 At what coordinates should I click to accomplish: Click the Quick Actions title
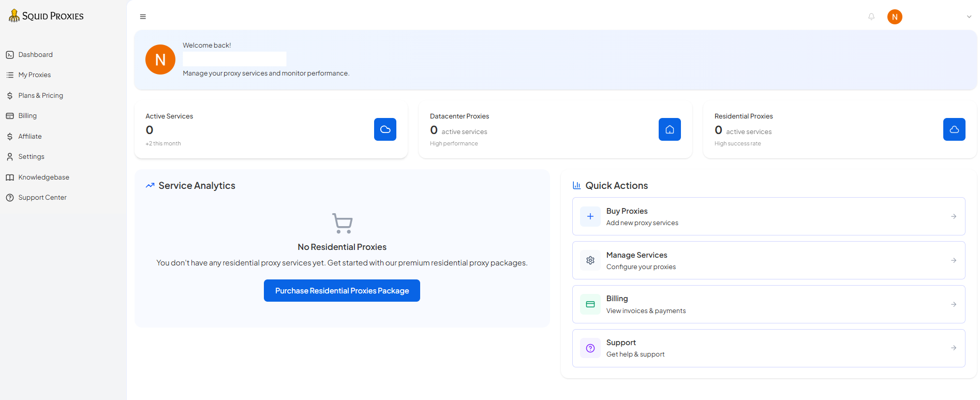tap(617, 186)
